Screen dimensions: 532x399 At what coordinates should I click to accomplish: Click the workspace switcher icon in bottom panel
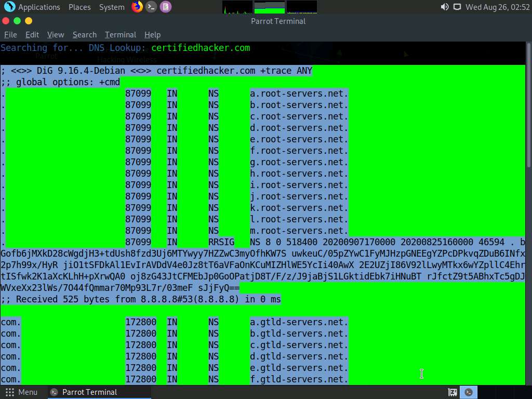point(453,393)
